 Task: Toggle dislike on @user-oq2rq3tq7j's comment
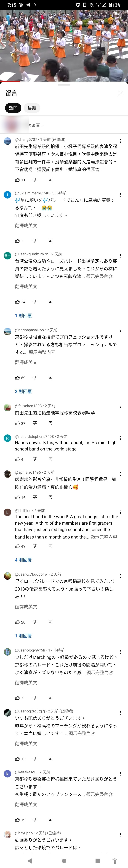[35, 759]
